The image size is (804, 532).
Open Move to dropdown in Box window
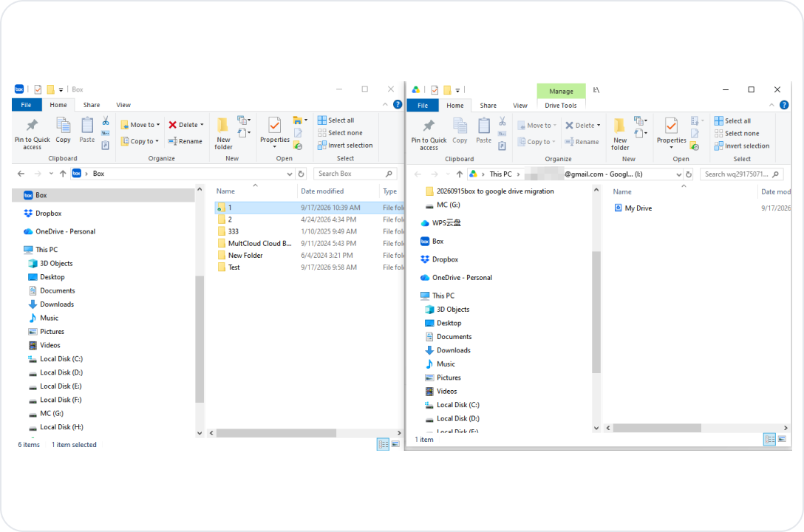[x=140, y=125]
